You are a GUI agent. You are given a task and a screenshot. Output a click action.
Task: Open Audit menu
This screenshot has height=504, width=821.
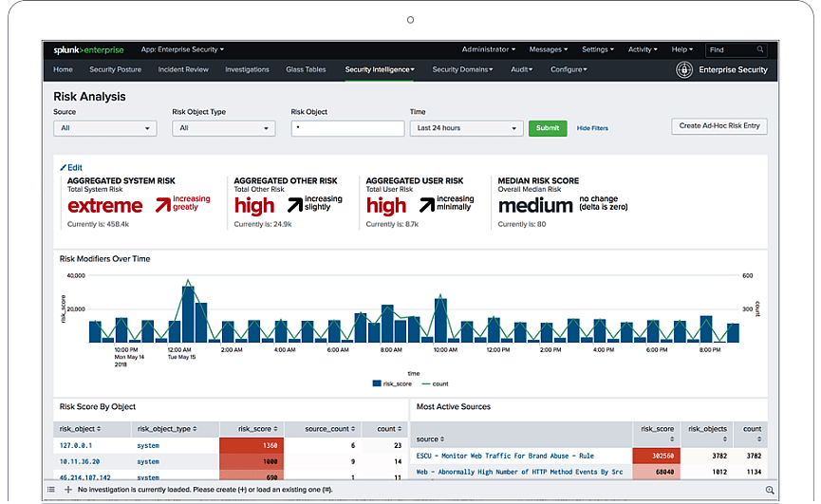point(521,69)
